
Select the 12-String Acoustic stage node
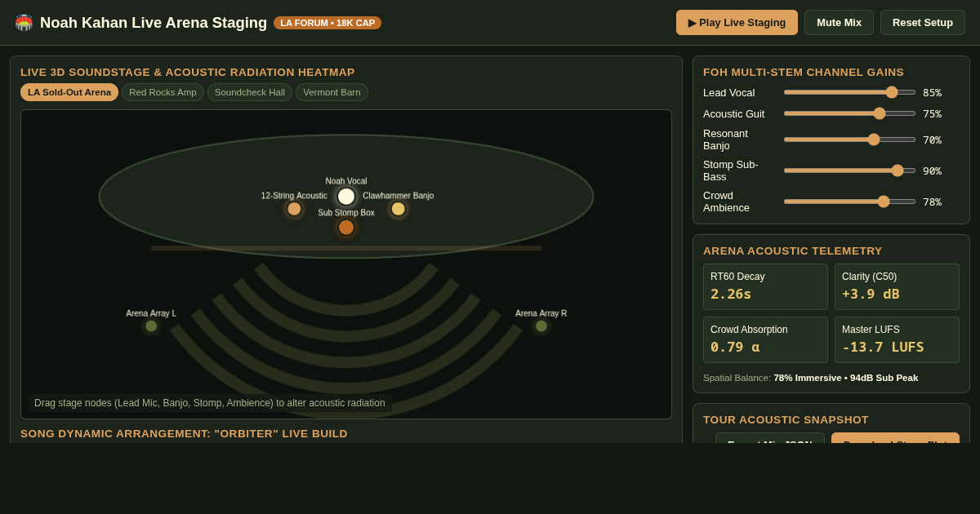294,209
